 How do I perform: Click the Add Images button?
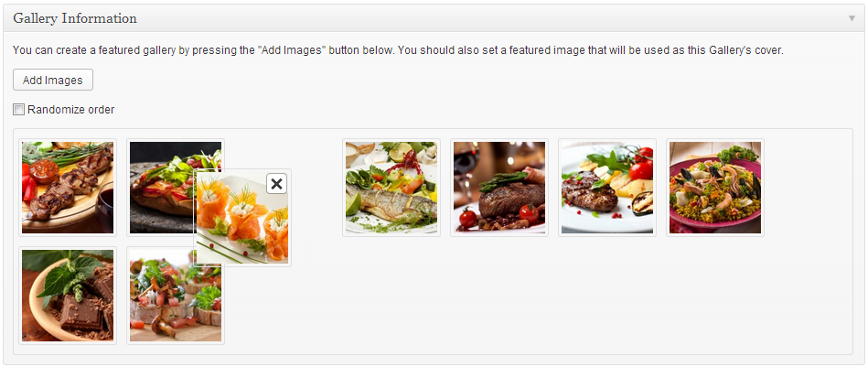coord(52,80)
